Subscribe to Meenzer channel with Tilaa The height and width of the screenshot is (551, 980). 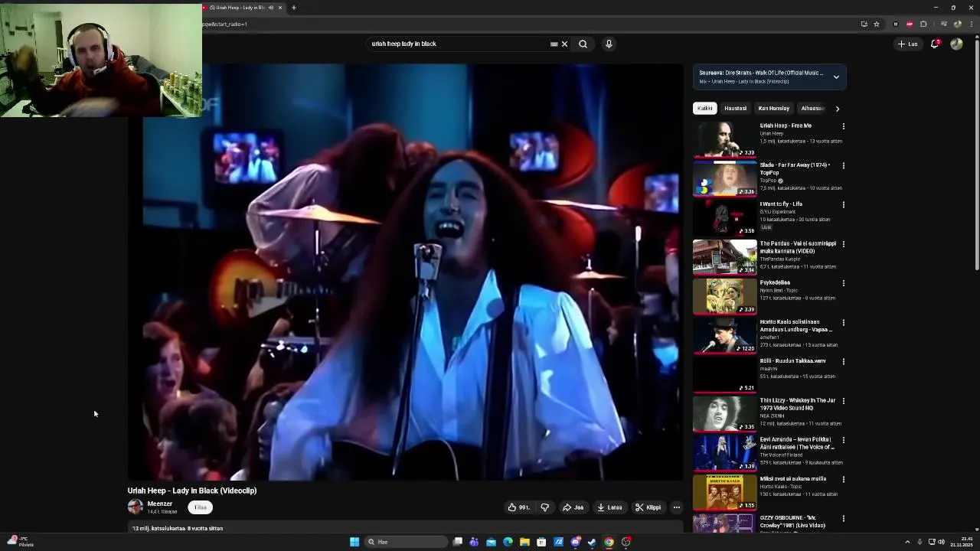200,507
